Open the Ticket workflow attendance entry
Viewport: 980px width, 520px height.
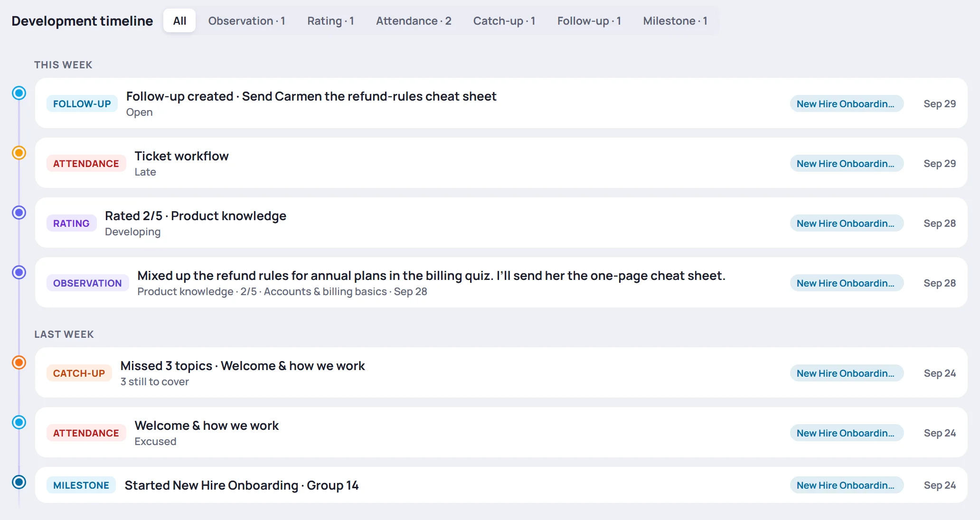501,163
